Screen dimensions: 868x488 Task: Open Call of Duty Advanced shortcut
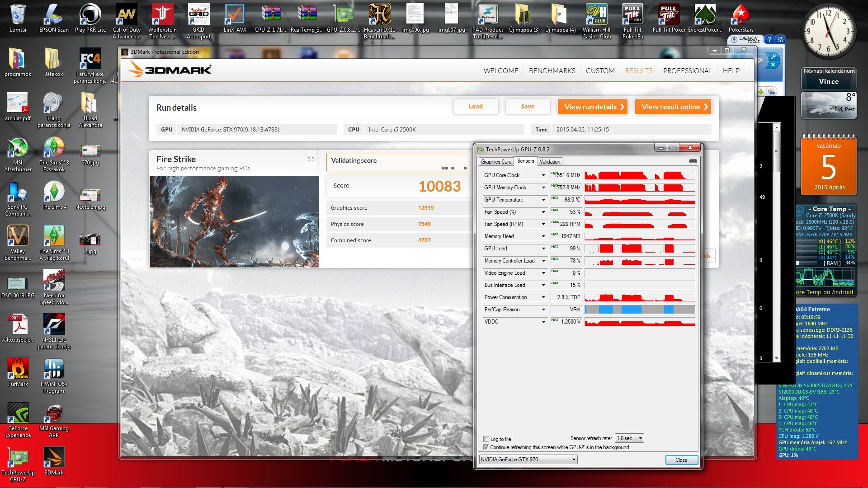coord(127,21)
